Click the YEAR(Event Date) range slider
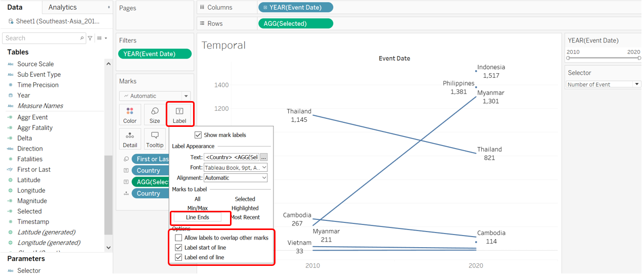Viewport: 644px width, 277px height. pos(603,58)
